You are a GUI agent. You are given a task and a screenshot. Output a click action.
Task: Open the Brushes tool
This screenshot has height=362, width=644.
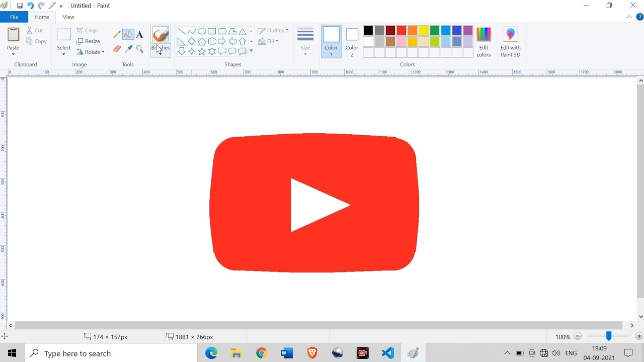click(x=160, y=40)
